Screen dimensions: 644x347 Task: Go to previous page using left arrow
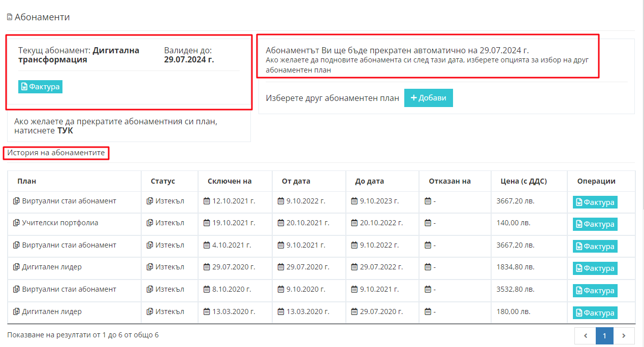[585, 336]
